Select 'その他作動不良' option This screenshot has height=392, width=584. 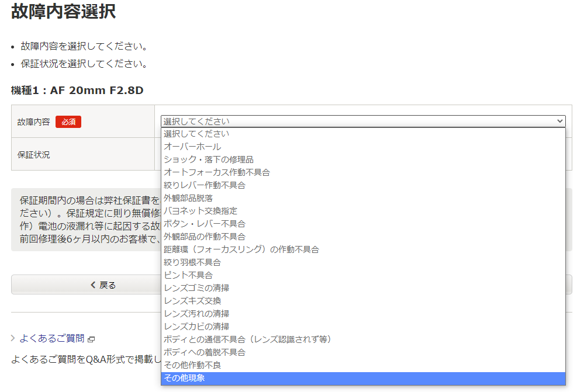pos(192,365)
